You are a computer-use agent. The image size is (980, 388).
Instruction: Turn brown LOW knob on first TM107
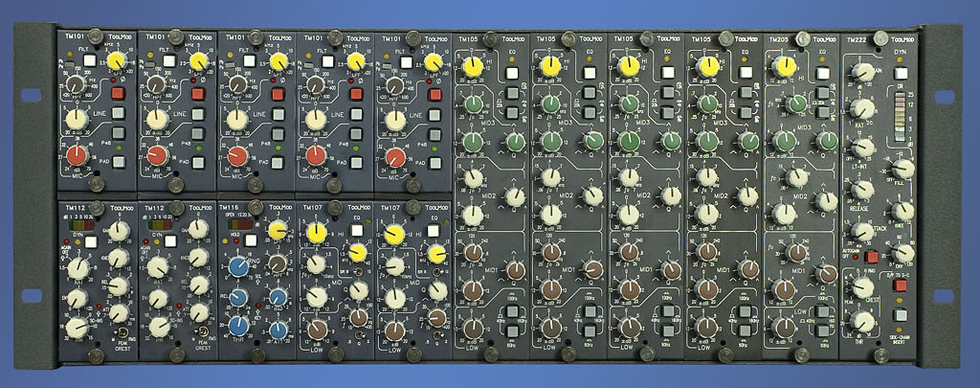[x=318, y=330]
